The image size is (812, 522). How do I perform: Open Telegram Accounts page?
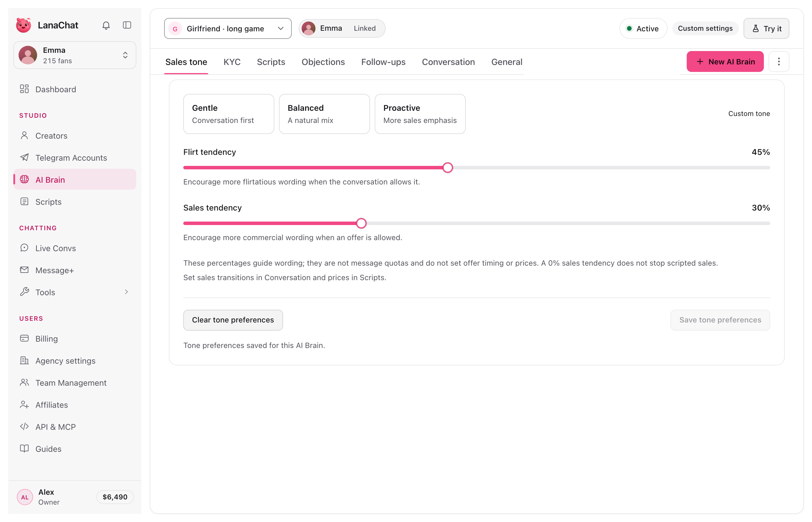click(x=75, y=158)
